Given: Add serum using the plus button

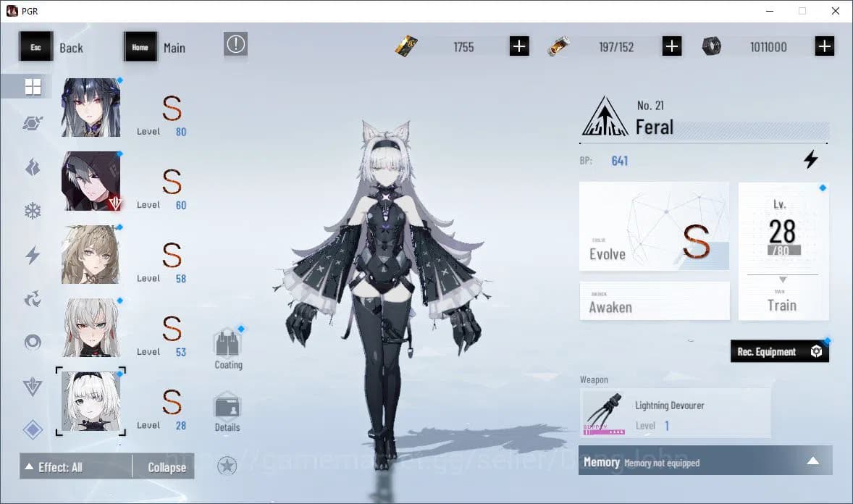Looking at the screenshot, I should tap(672, 46).
